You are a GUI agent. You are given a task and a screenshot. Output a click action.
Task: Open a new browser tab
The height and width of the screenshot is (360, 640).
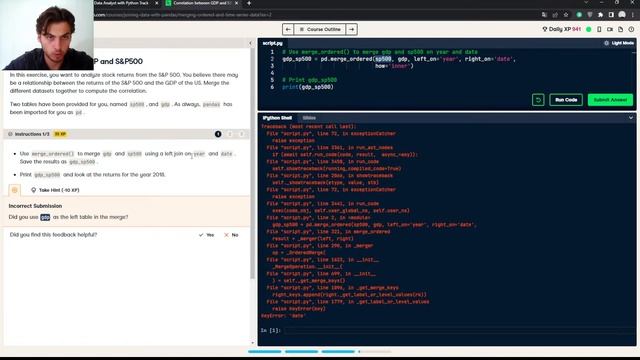[249, 3]
